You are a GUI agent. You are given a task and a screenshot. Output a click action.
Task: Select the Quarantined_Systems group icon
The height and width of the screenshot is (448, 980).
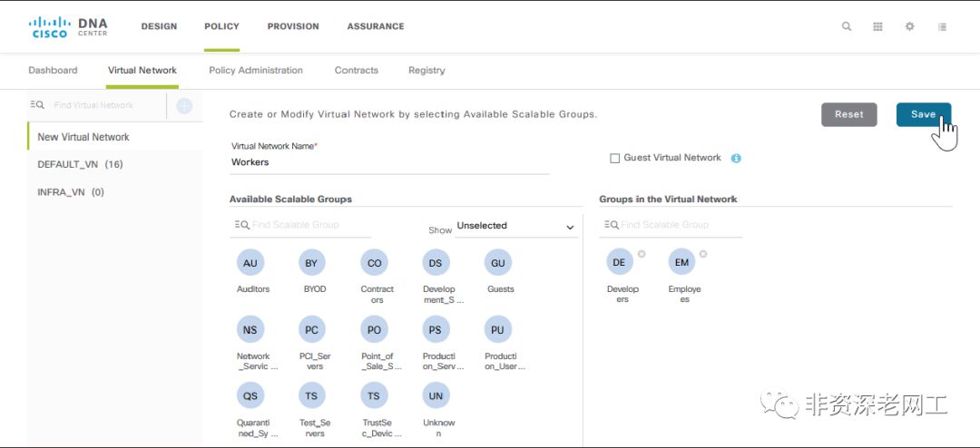pyautogui.click(x=250, y=395)
